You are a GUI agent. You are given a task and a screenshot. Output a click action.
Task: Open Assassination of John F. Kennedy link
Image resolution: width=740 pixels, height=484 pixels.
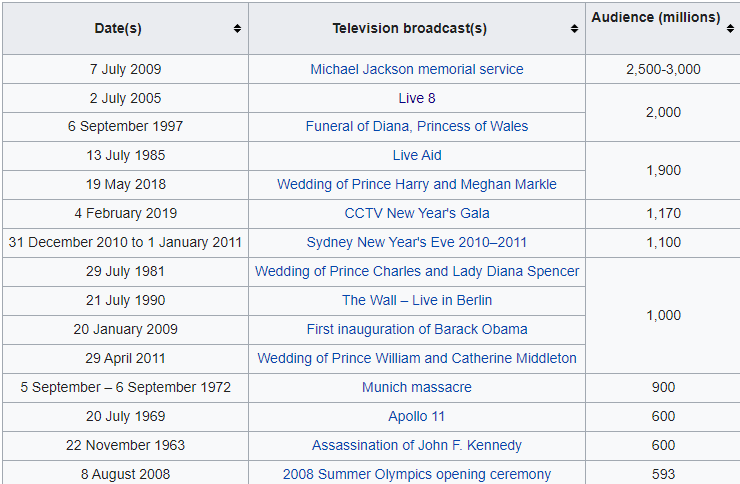pyautogui.click(x=417, y=445)
